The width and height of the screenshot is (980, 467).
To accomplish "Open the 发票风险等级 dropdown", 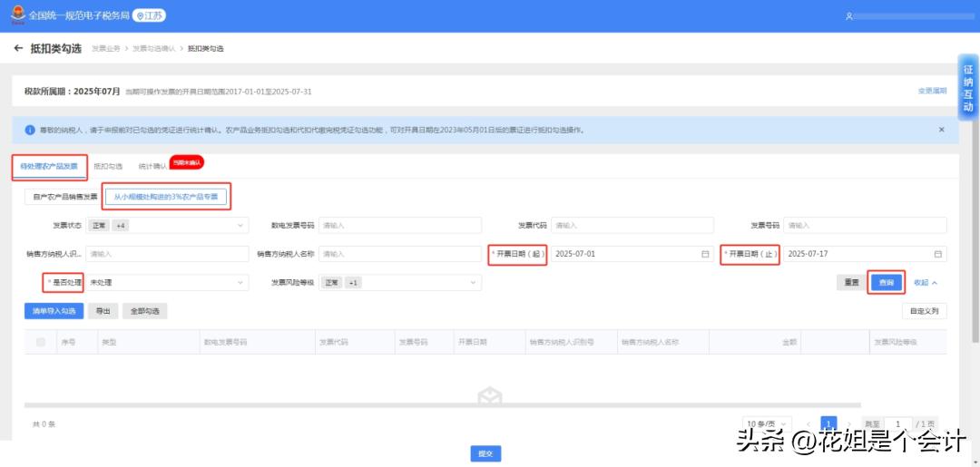I will (400, 283).
